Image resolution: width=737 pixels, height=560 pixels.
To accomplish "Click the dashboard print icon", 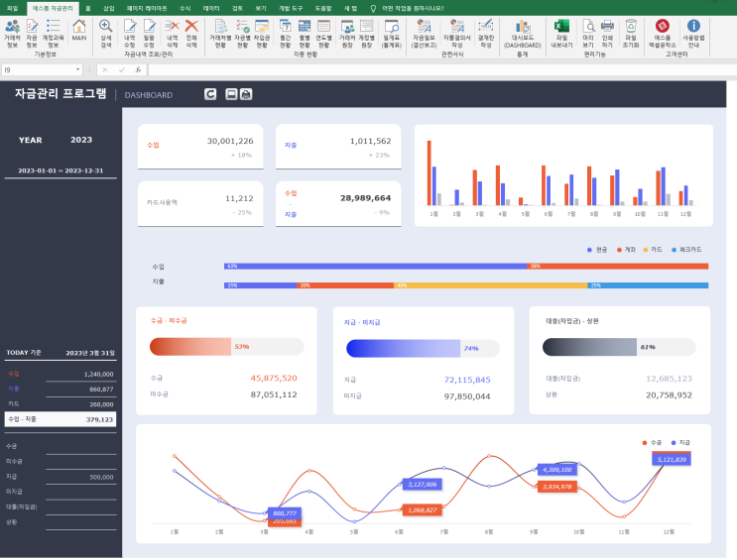I will (x=246, y=94).
